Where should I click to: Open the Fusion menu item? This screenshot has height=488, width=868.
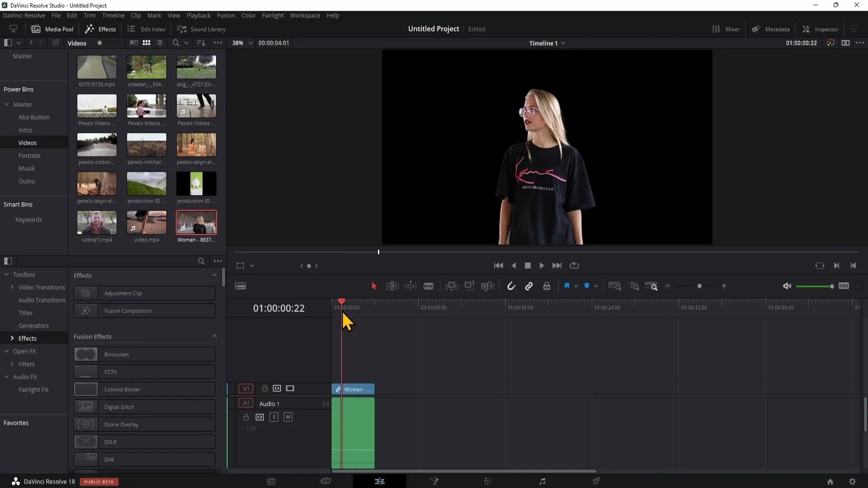(x=226, y=15)
